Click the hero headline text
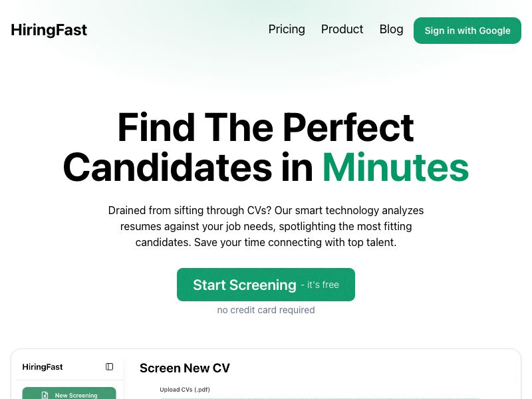The height and width of the screenshot is (399, 532). pyautogui.click(x=266, y=148)
